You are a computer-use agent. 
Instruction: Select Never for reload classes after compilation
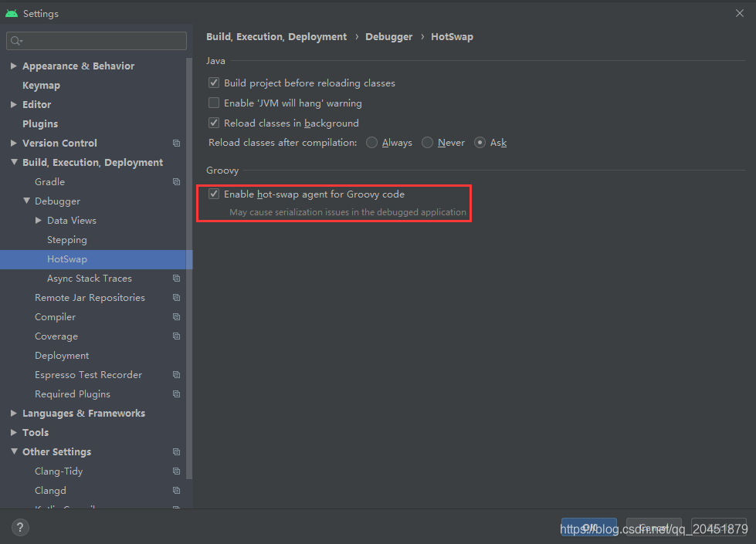pos(427,143)
